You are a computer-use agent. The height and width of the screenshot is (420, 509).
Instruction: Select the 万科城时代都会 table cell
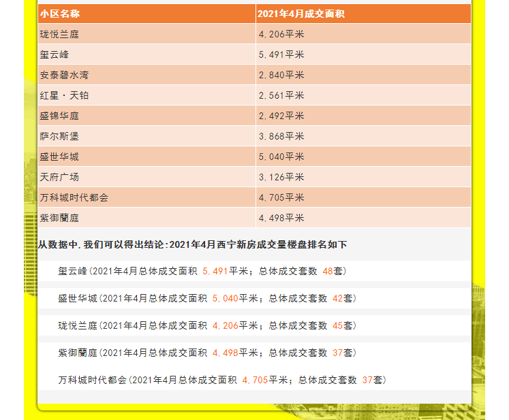[146, 197]
